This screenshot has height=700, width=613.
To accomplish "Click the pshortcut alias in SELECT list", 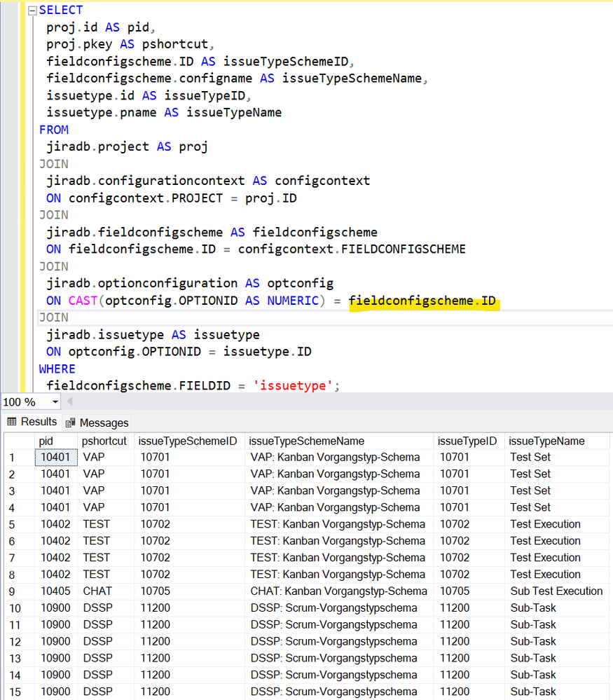I will point(175,44).
